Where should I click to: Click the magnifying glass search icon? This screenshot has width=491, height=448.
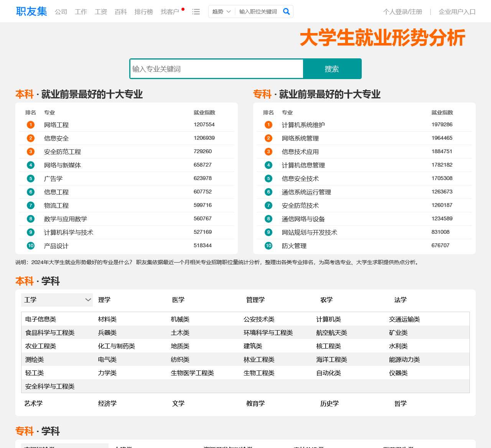pos(286,12)
